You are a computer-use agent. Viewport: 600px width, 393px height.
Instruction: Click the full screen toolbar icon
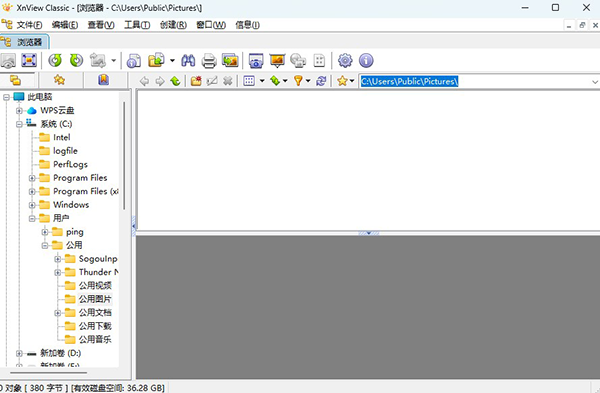point(29,60)
